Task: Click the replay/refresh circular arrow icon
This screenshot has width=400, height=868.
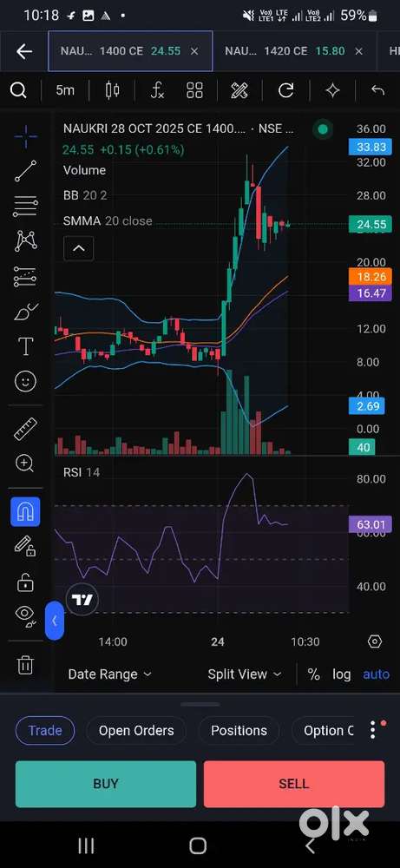Action: (x=285, y=90)
